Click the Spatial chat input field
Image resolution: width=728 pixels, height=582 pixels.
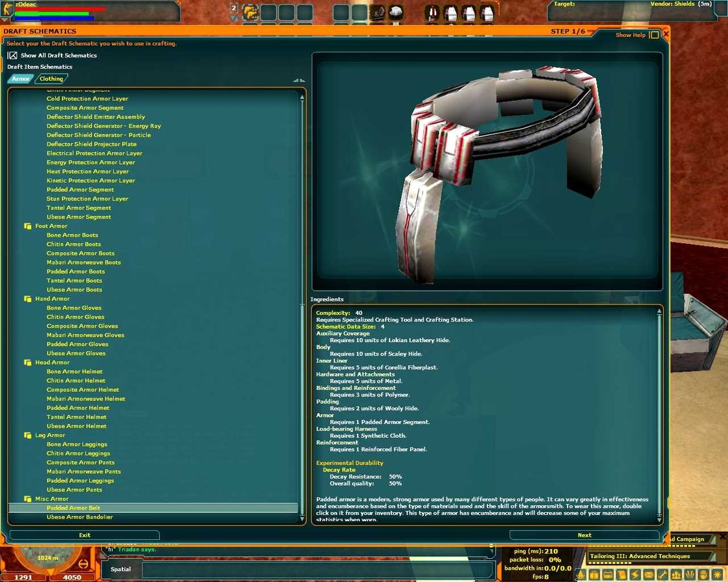(x=317, y=570)
